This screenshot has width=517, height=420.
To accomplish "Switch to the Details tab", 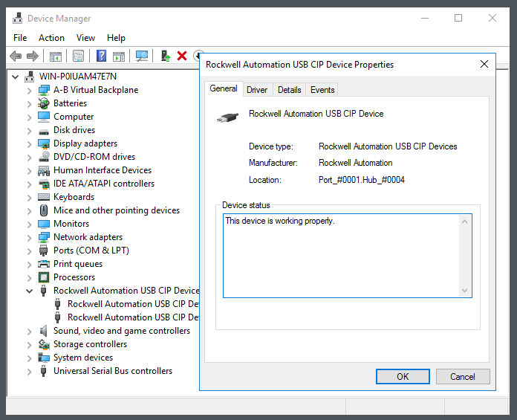I will pyautogui.click(x=290, y=90).
